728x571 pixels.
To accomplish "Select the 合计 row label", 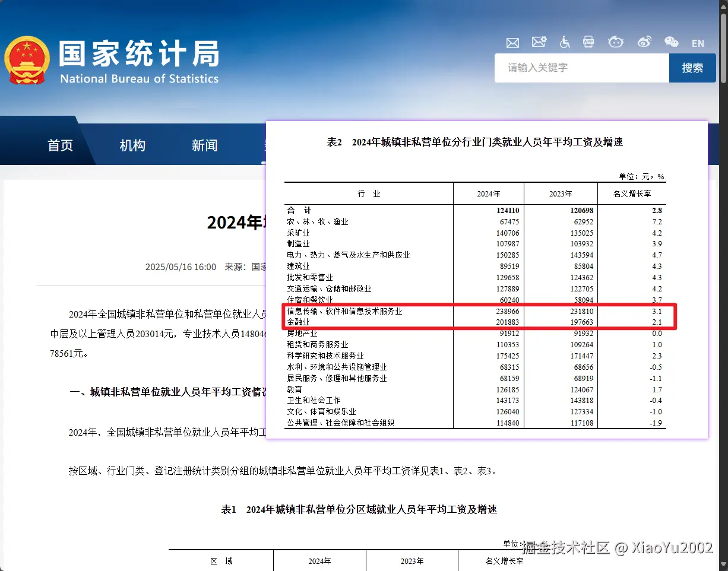I will (x=299, y=210).
